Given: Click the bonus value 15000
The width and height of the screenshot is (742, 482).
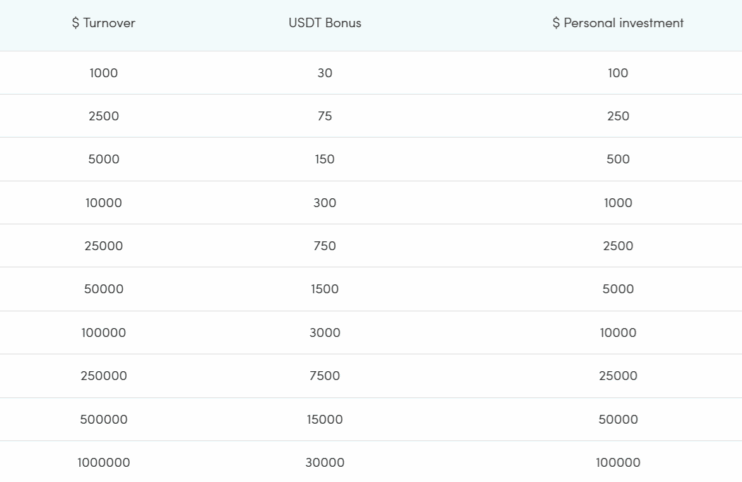Looking at the screenshot, I should (325, 419).
